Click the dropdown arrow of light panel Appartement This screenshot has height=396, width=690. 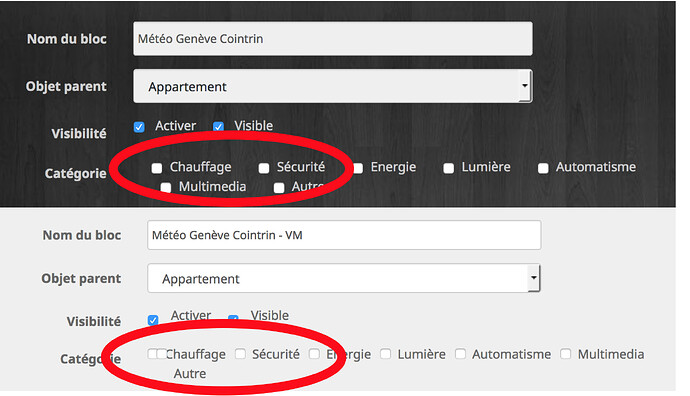click(534, 278)
